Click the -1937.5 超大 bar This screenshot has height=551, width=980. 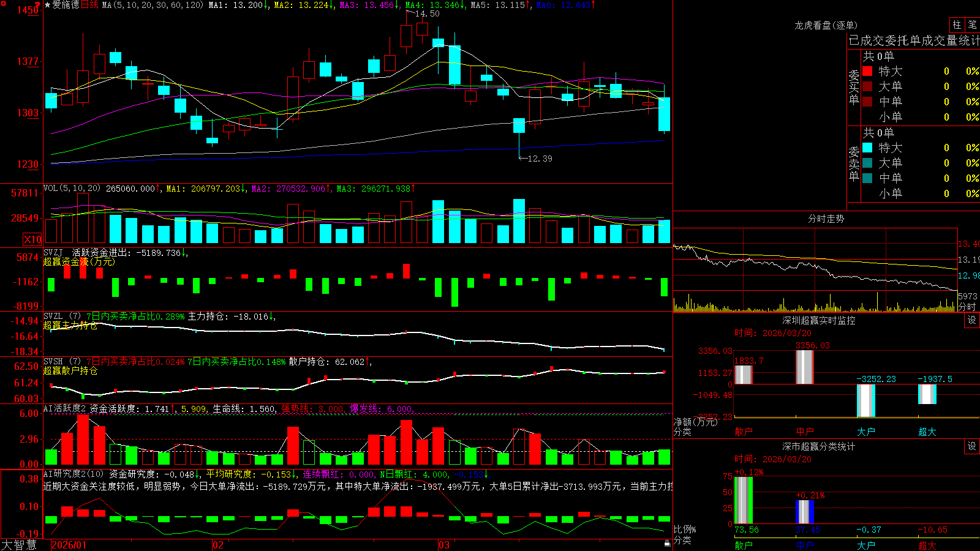click(x=927, y=394)
